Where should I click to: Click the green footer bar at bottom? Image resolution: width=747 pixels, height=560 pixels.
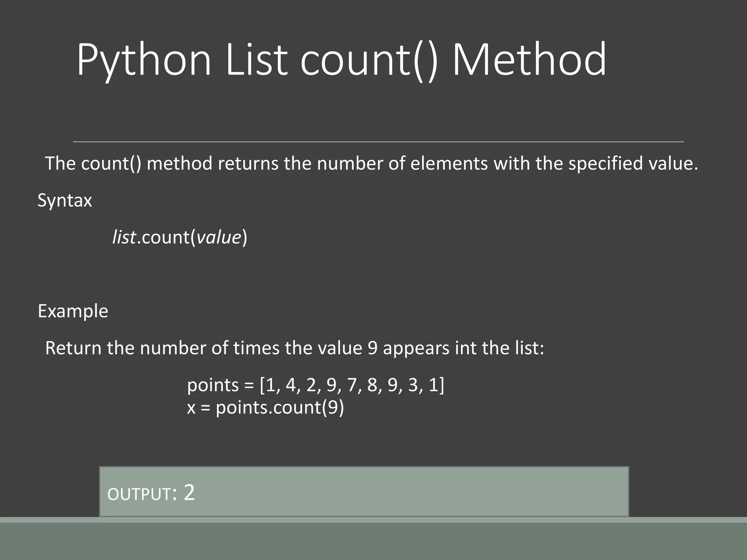pyautogui.click(x=373, y=539)
